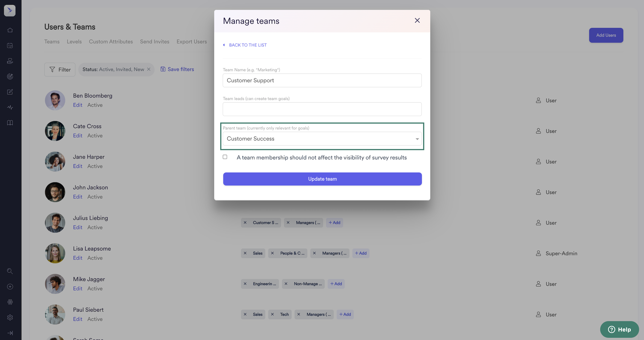Screen dimensions: 644x340
Task: Open the Help widget
Action: pyautogui.click(x=619, y=330)
